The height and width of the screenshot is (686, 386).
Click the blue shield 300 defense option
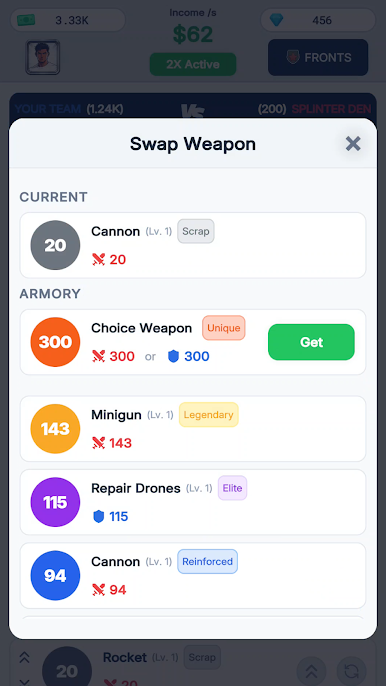point(189,356)
